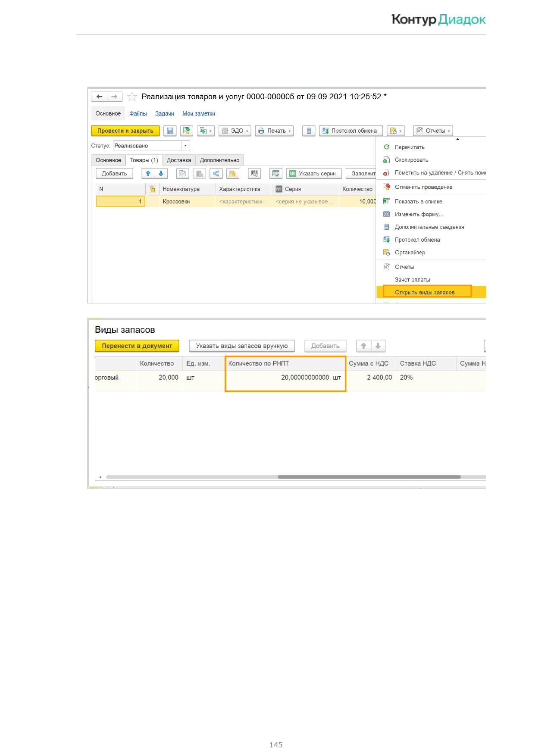The width and height of the screenshot is (535, 756).
Task: Mark document as favorite with star
Action: pyautogui.click(x=132, y=97)
